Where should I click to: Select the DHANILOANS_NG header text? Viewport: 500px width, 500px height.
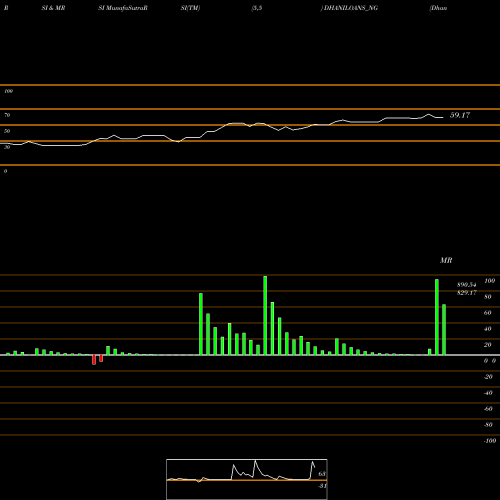coord(351,8)
